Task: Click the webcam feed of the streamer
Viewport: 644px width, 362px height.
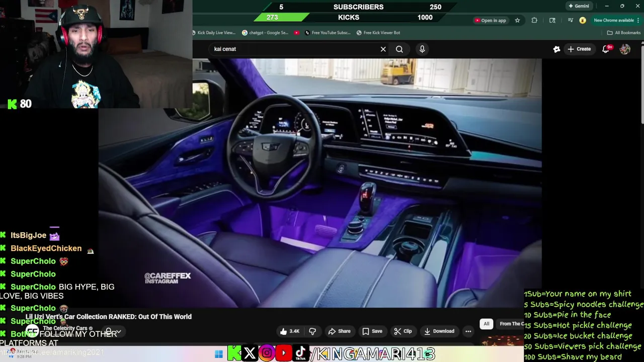Action: pos(96,54)
